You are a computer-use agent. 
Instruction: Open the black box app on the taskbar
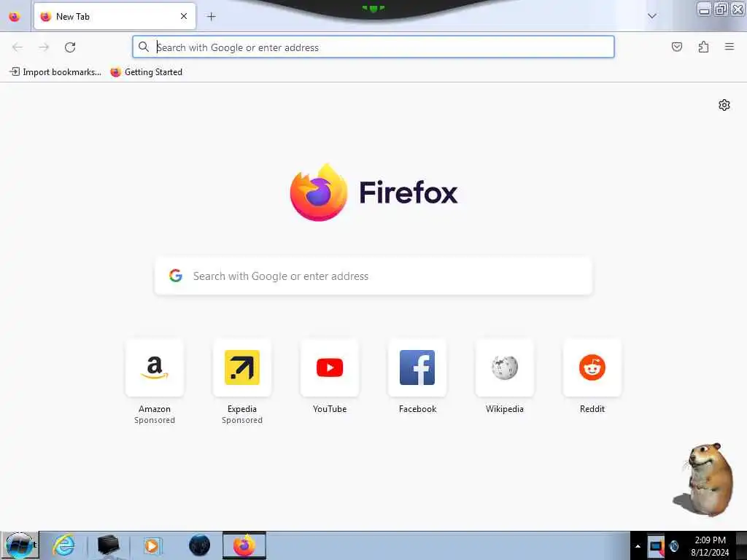click(108, 545)
